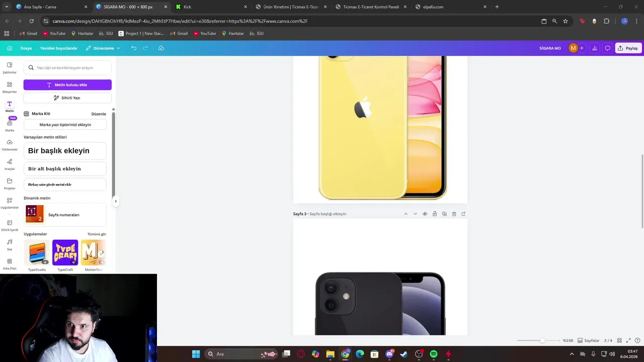This screenshot has height=362, width=644.
Task: Open the Sihirli İçerik sidebar panel
Action: pyautogui.click(x=10, y=225)
